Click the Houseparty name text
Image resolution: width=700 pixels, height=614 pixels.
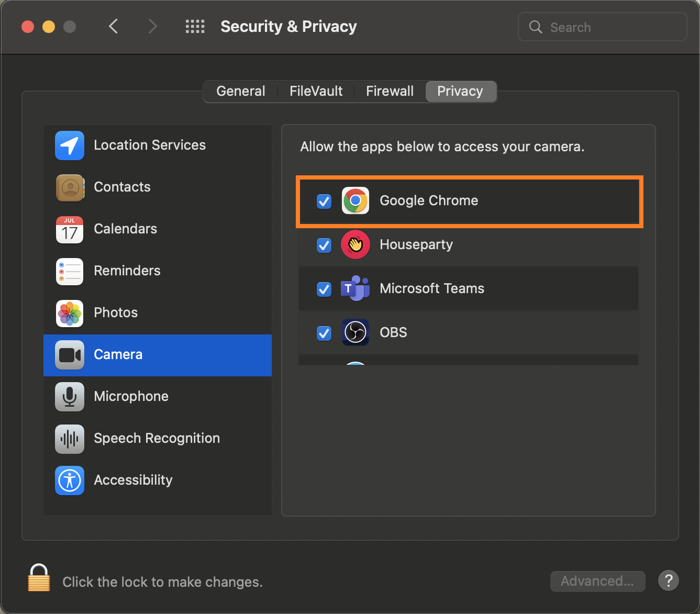coord(416,244)
